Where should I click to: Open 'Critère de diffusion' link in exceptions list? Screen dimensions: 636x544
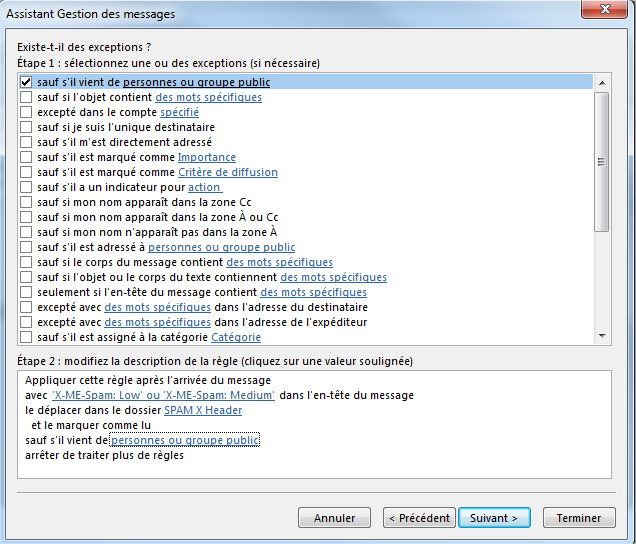(x=228, y=173)
